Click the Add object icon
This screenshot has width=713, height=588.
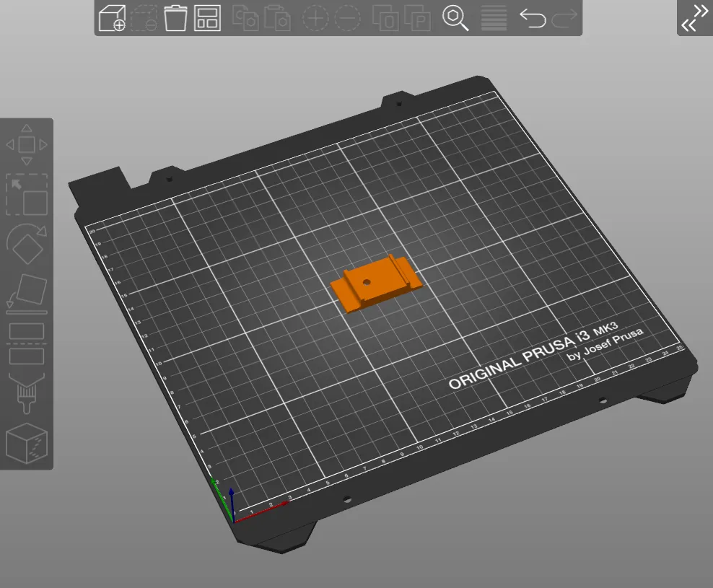click(113, 18)
